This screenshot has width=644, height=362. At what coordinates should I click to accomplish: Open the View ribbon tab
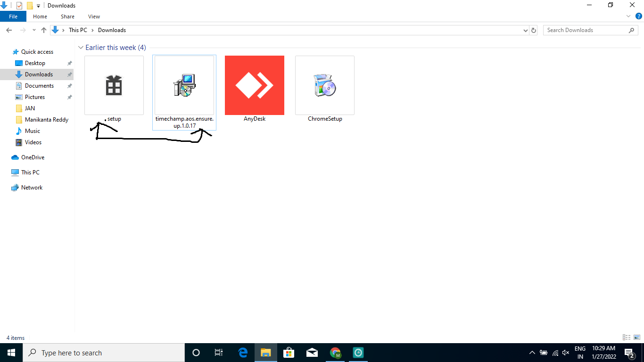(x=94, y=16)
